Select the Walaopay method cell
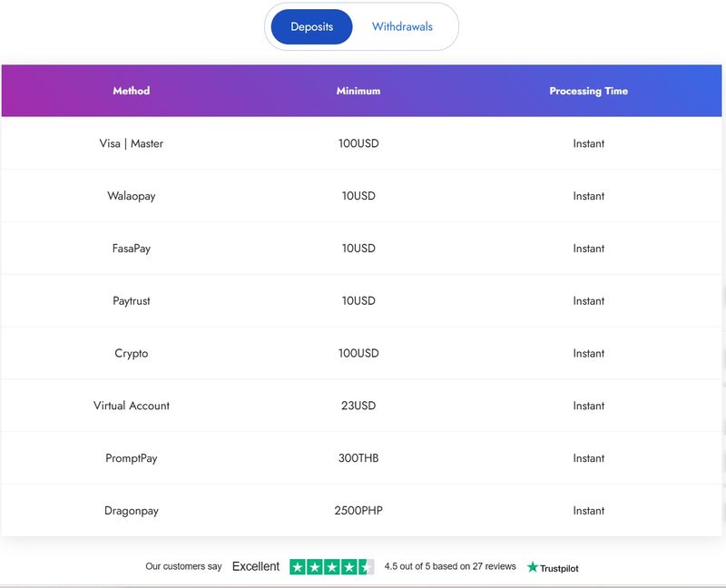The height and width of the screenshot is (588, 726). coord(131,196)
